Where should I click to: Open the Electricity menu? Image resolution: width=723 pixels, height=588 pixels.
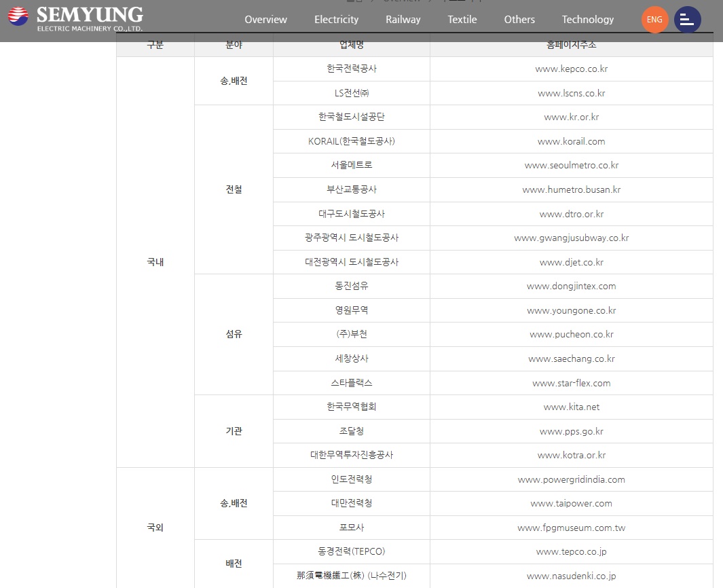(336, 20)
